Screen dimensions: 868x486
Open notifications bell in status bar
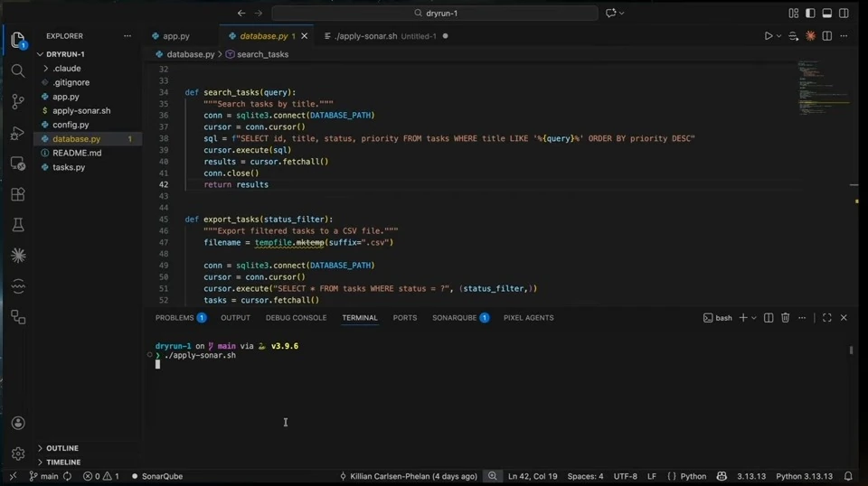pyautogui.click(x=848, y=476)
